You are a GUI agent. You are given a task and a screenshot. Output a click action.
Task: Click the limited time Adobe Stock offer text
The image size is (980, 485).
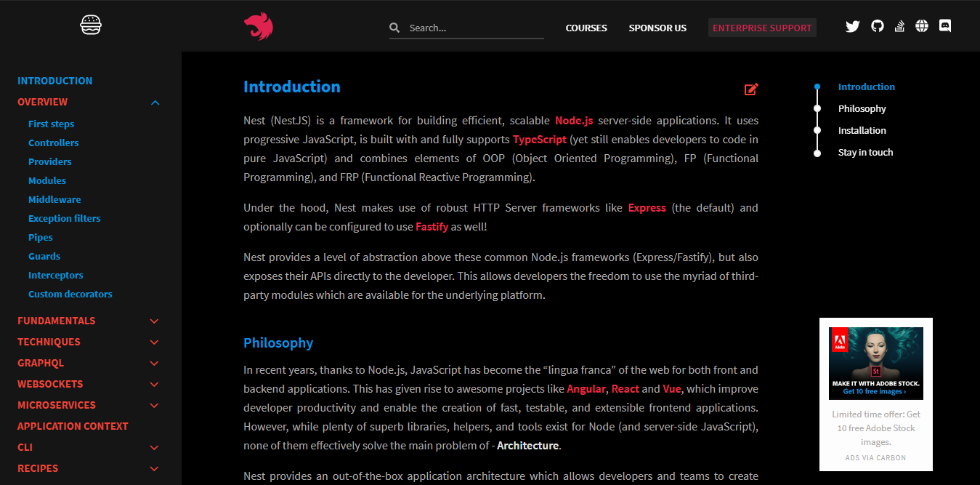[x=876, y=428]
